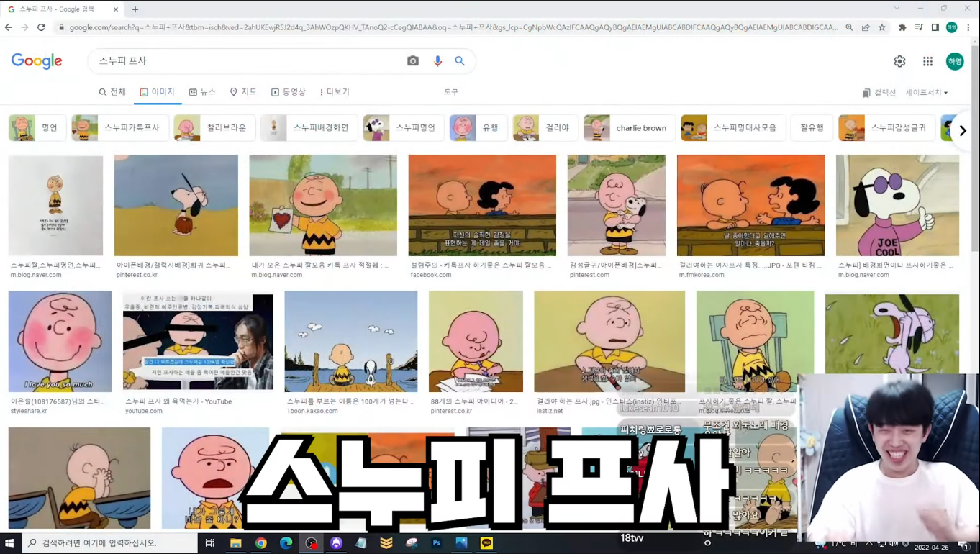Switch to the 지도 tab
The height and width of the screenshot is (554, 980).
243,92
